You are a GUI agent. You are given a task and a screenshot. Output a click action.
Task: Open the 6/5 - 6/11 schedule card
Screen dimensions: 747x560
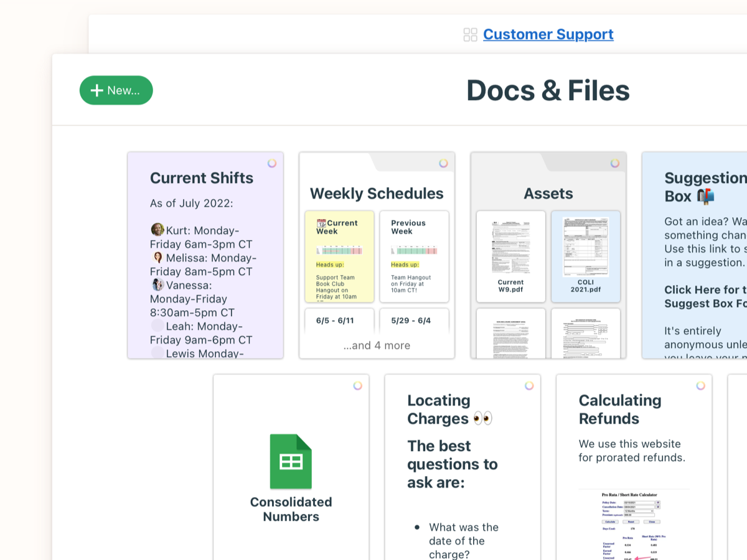tap(339, 320)
